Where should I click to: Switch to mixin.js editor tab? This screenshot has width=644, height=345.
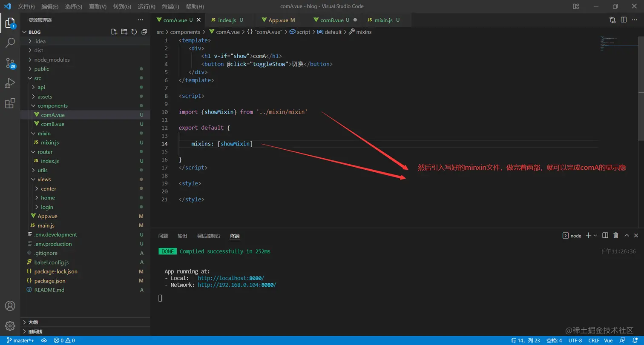383,20
